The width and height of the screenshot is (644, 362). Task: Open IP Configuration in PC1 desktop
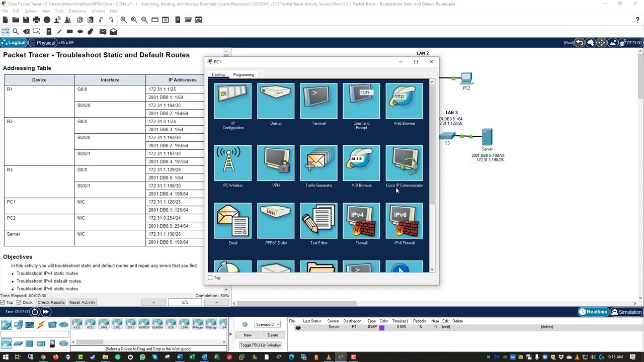click(x=233, y=102)
